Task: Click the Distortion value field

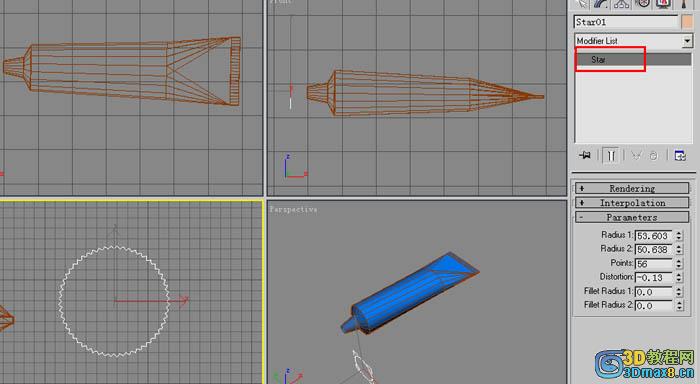Action: 654,277
